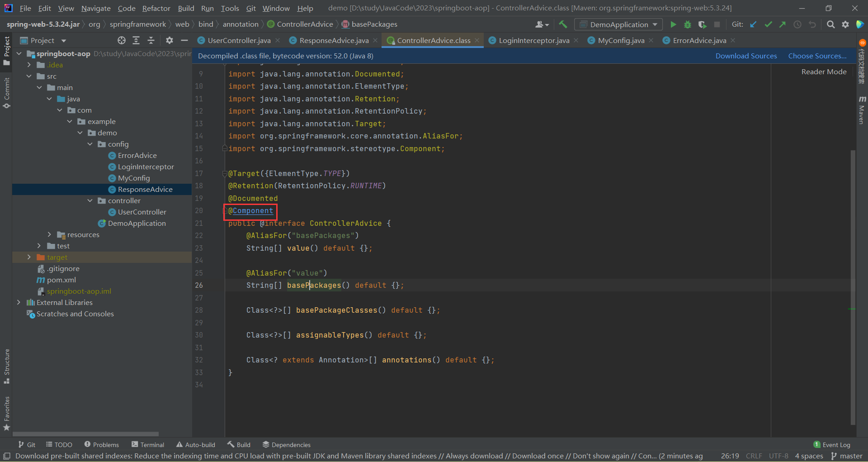Click the Collapse All icon in Project panel
868x462 pixels.
pos(151,40)
